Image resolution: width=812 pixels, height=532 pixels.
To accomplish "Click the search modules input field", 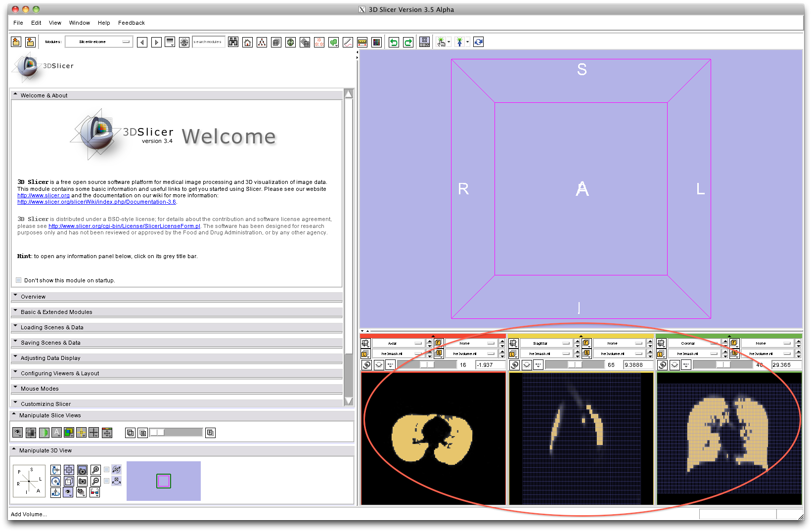I will (208, 42).
